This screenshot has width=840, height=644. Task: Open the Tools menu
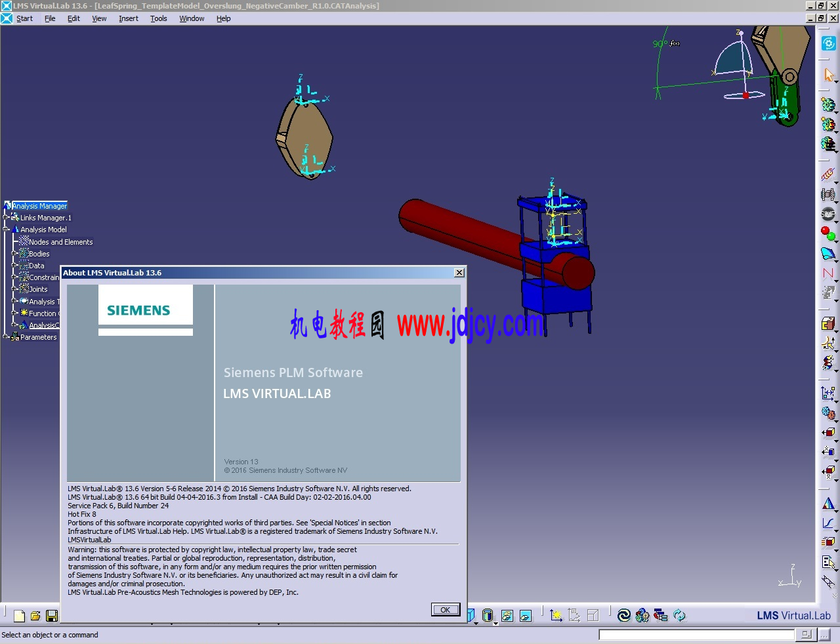point(158,18)
